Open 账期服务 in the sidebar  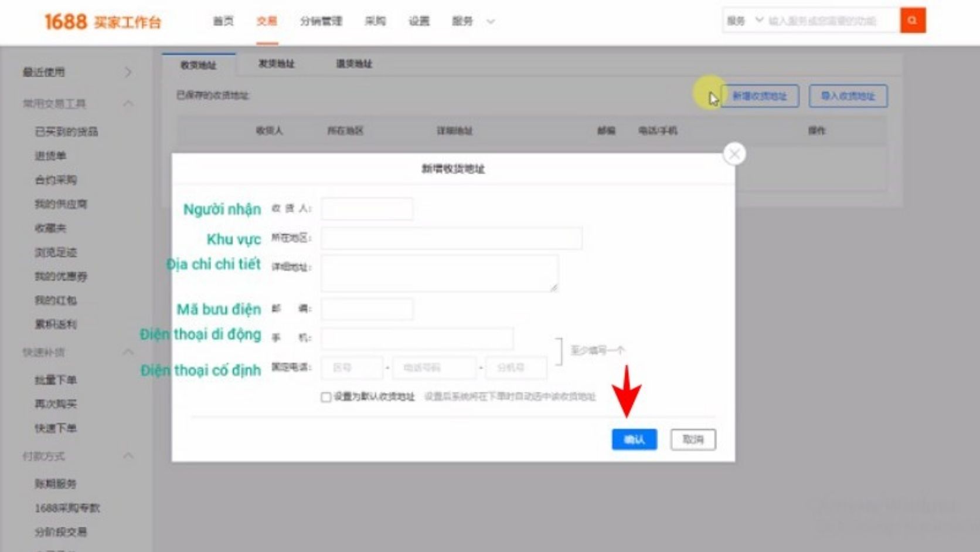pyautogui.click(x=56, y=484)
